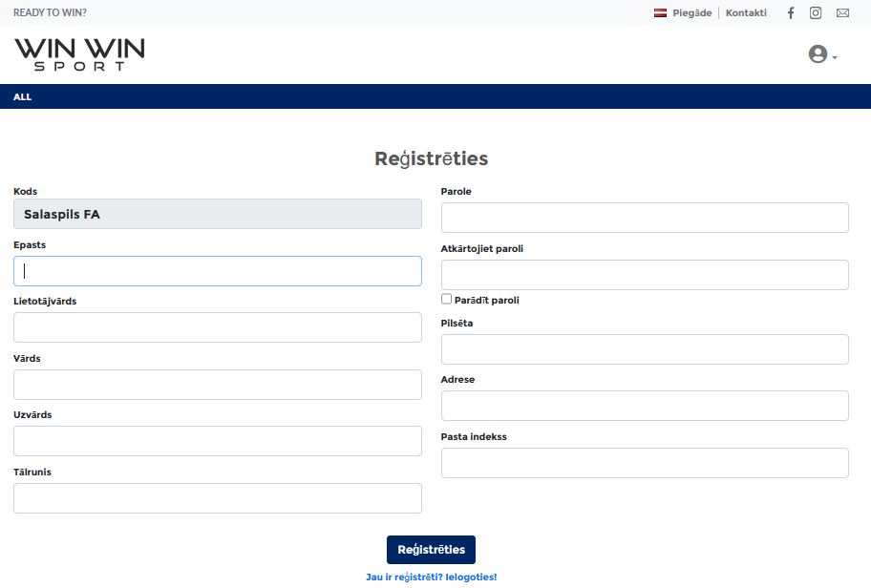Click the Latvian flag language icon
This screenshot has width=871, height=588.
coord(660,12)
